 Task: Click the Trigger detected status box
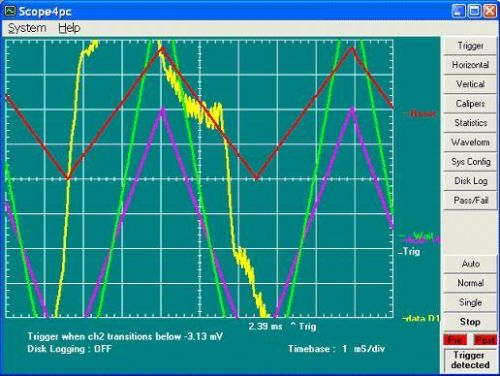coord(470,360)
